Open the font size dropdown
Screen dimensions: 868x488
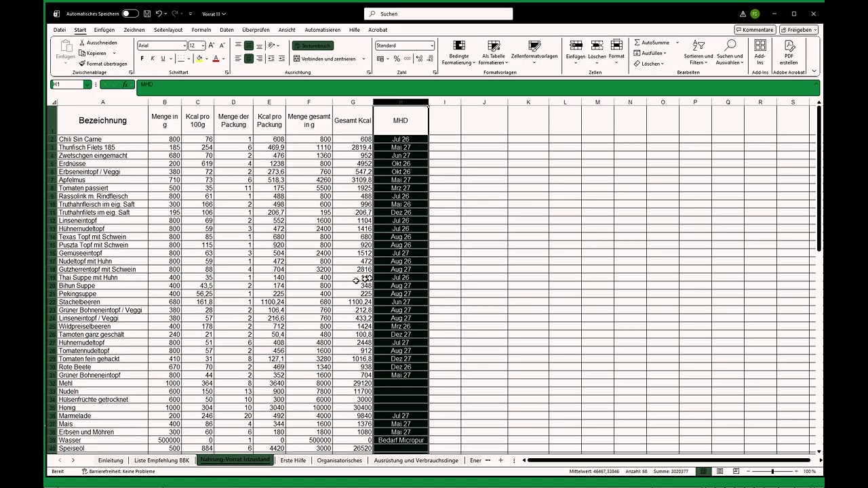pos(203,45)
